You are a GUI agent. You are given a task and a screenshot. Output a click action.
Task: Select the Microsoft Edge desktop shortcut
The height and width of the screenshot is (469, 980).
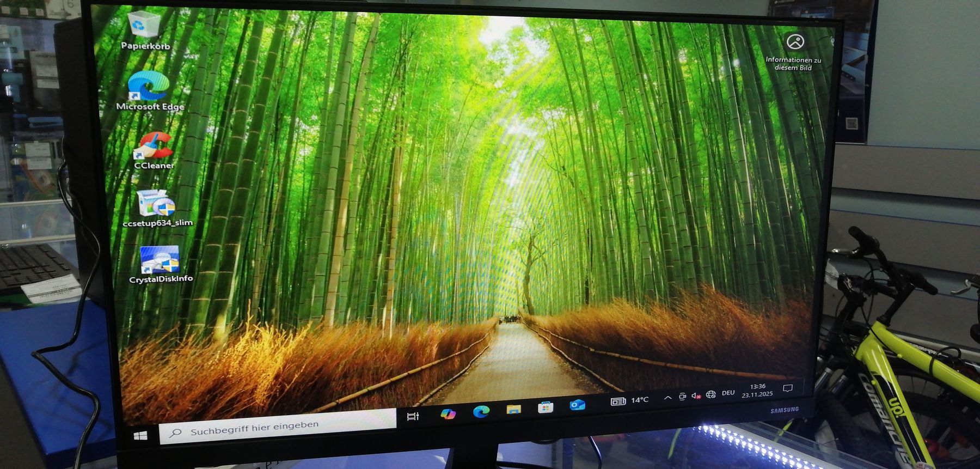149,87
